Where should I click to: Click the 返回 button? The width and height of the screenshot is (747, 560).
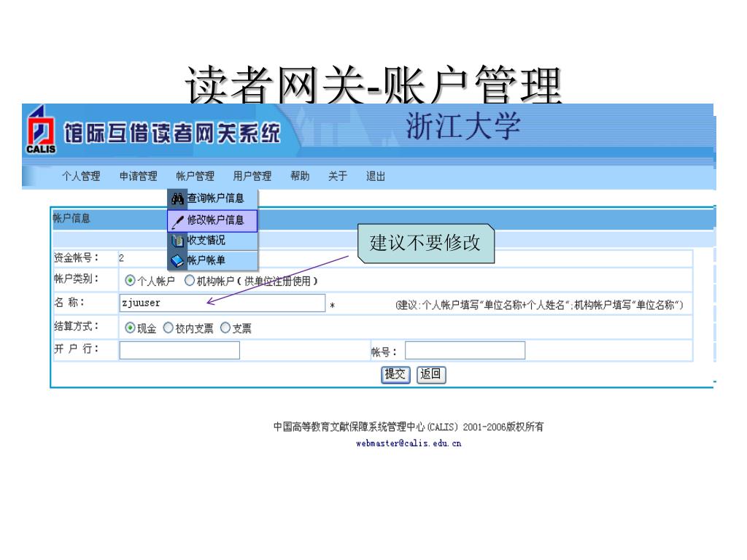pyautogui.click(x=431, y=375)
